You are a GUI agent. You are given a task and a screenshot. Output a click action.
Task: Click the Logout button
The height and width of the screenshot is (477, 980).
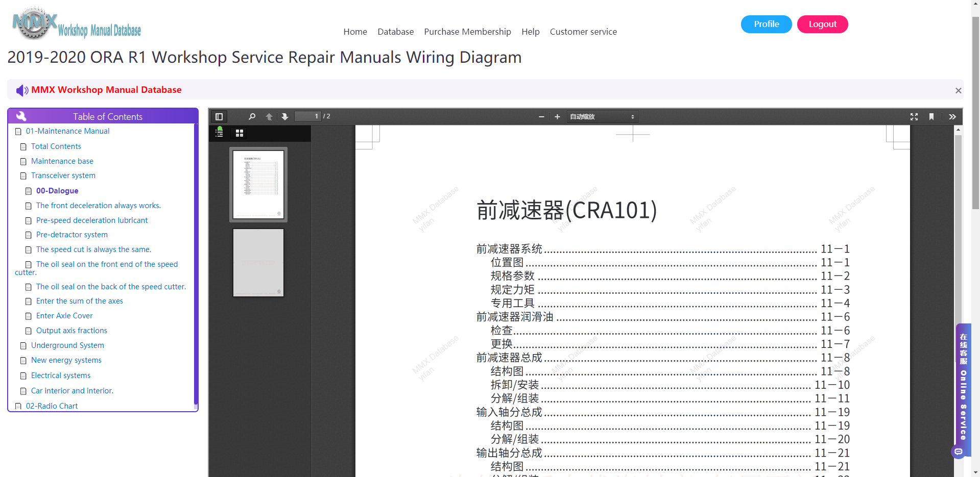[822, 24]
